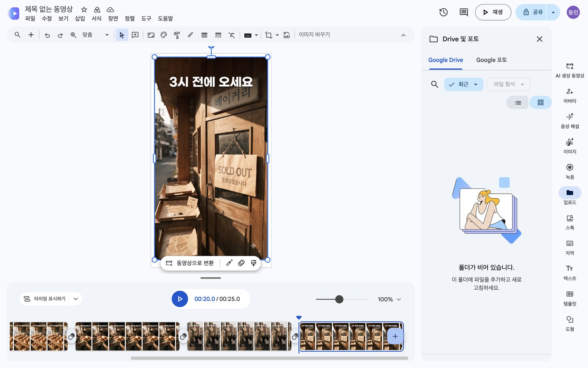Open the 녹음 recording tool
588x368 pixels.
click(x=570, y=171)
